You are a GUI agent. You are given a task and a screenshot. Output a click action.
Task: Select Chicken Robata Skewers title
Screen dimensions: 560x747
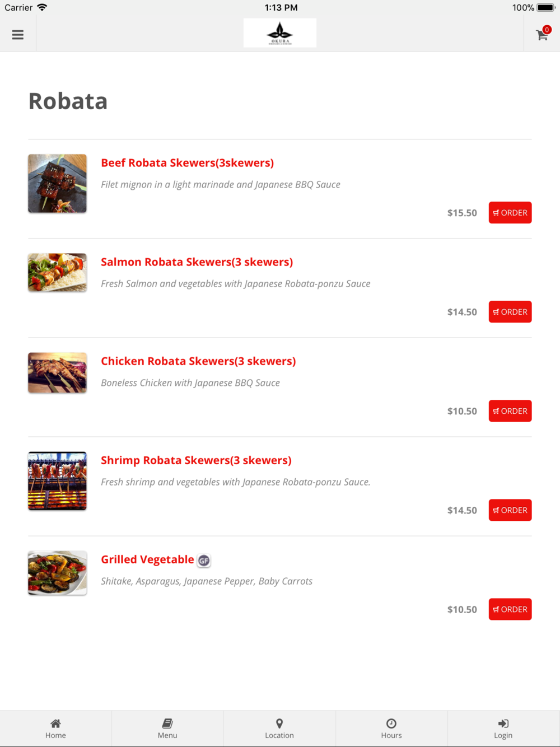pos(198,361)
